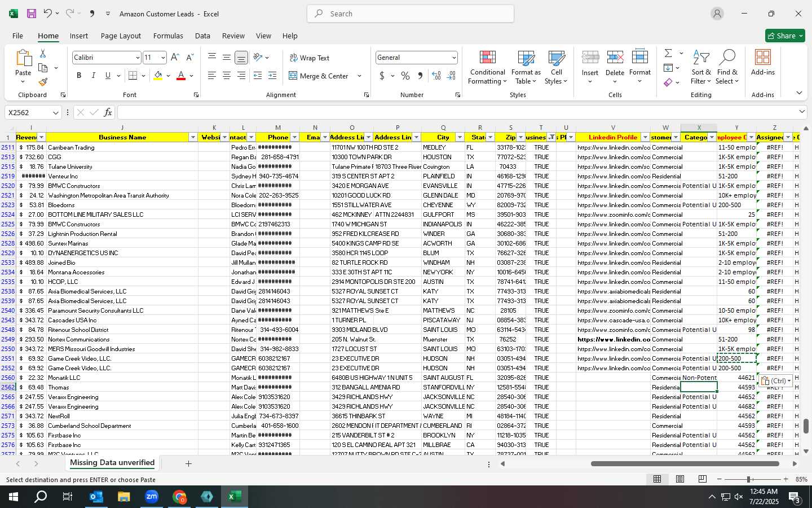Adjust the zoom slider handle
The height and width of the screenshot is (508, 812).
click(749, 479)
